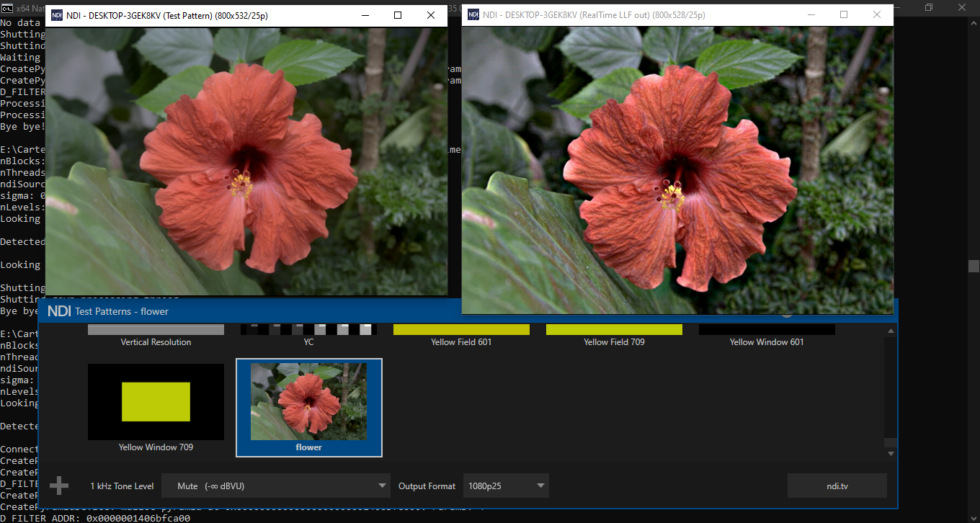980x523 pixels.
Task: Select the flower test pattern thumbnail
Action: pyautogui.click(x=308, y=408)
